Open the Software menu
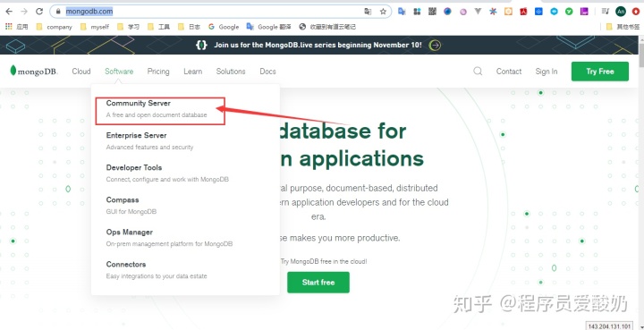Screen dimensions: 644x330 coord(119,72)
